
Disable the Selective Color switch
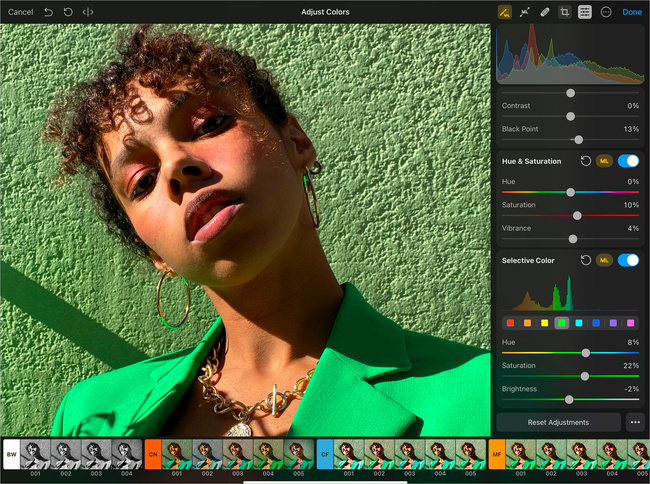tap(628, 260)
